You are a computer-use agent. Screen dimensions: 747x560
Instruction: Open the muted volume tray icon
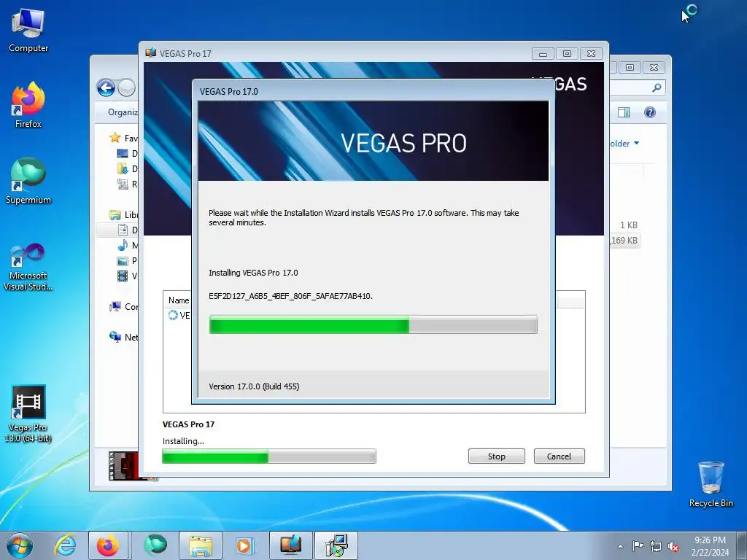click(673, 546)
